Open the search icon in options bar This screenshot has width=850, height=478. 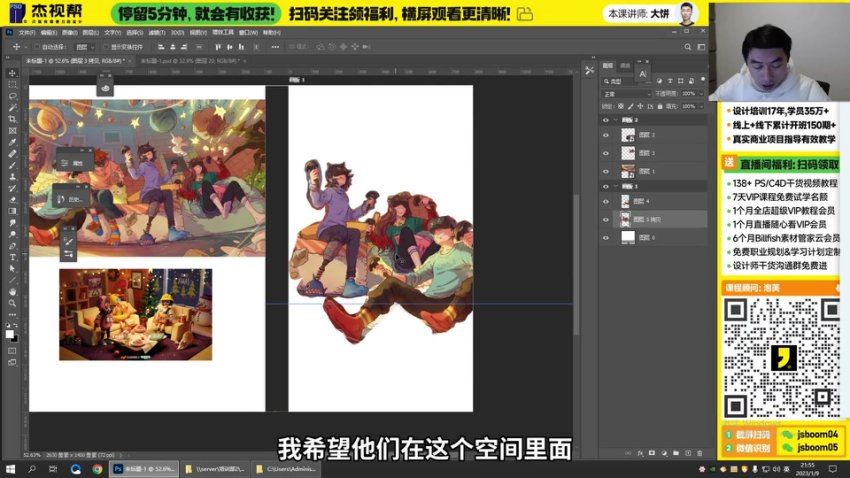click(x=687, y=47)
